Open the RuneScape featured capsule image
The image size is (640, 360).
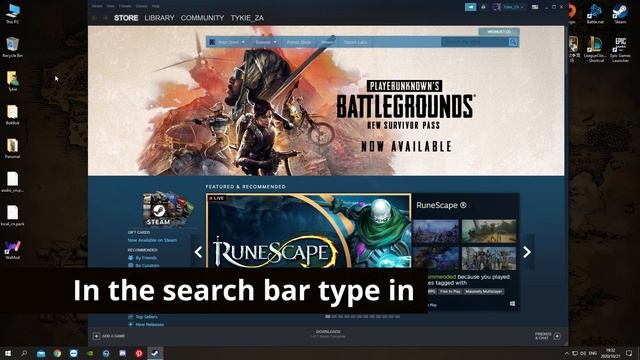[x=309, y=231]
